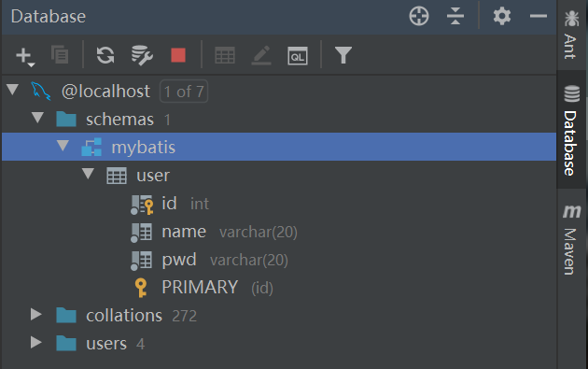Hide the Database panel with minus icon

[x=539, y=16]
